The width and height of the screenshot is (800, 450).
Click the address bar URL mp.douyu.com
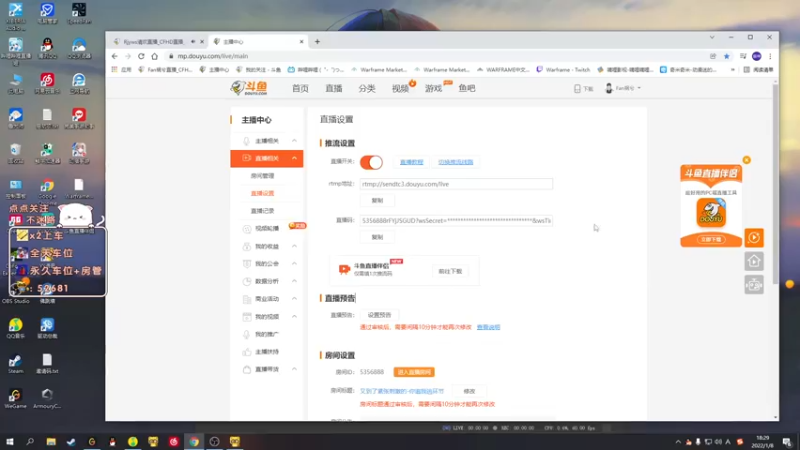click(x=213, y=56)
